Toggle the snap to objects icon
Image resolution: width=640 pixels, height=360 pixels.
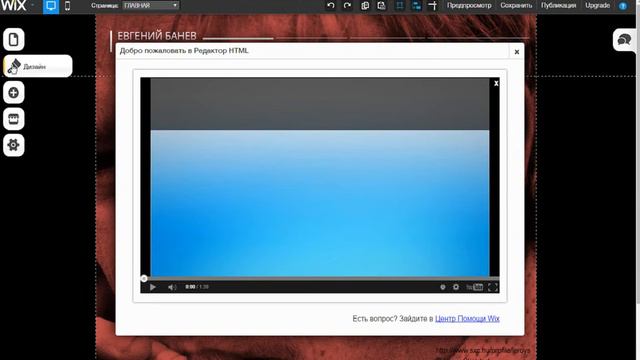pyautogui.click(x=416, y=5)
